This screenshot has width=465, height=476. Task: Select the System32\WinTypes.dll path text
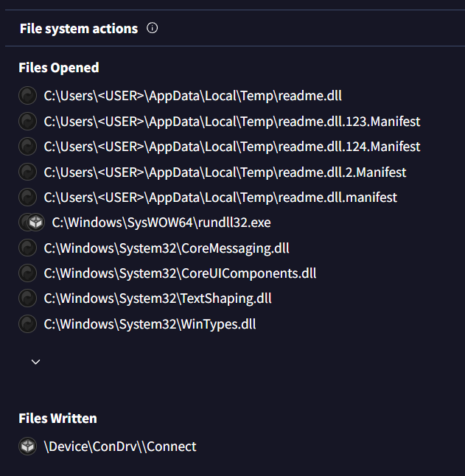(150, 324)
